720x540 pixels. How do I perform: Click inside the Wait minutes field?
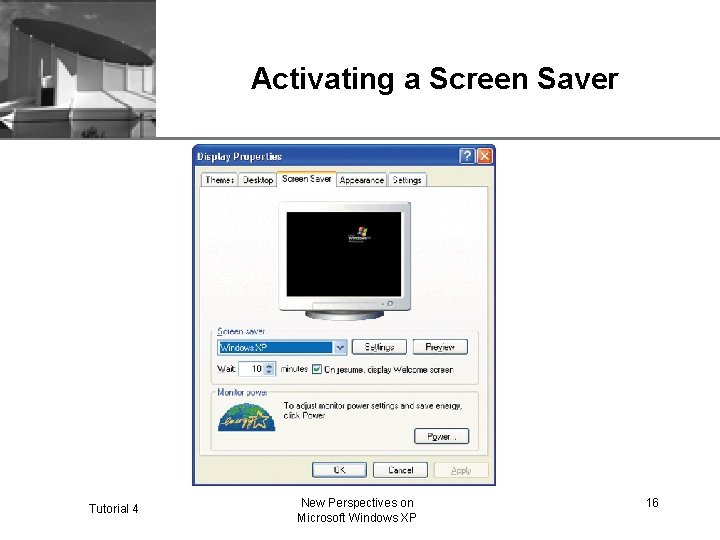pyautogui.click(x=251, y=369)
